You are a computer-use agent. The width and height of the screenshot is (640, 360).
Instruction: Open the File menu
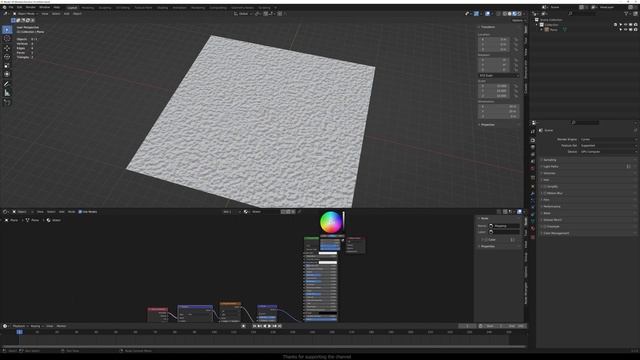(x=11, y=7)
